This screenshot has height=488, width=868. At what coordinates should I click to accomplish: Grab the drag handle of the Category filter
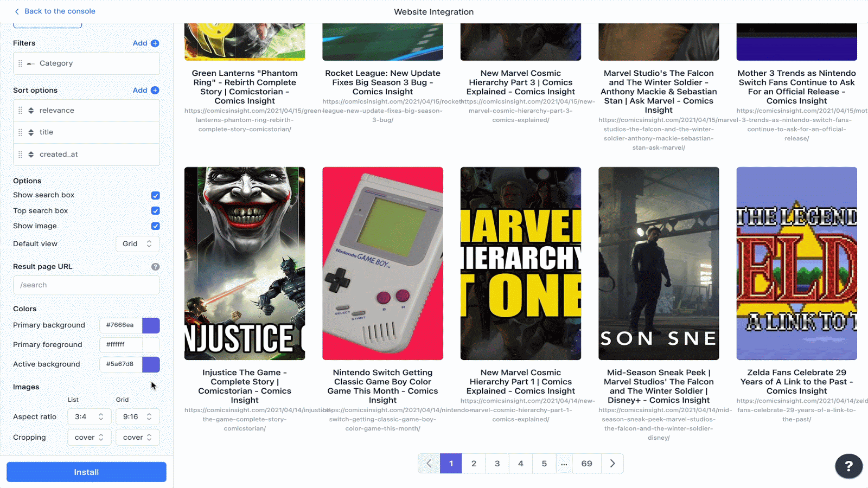coord(20,63)
